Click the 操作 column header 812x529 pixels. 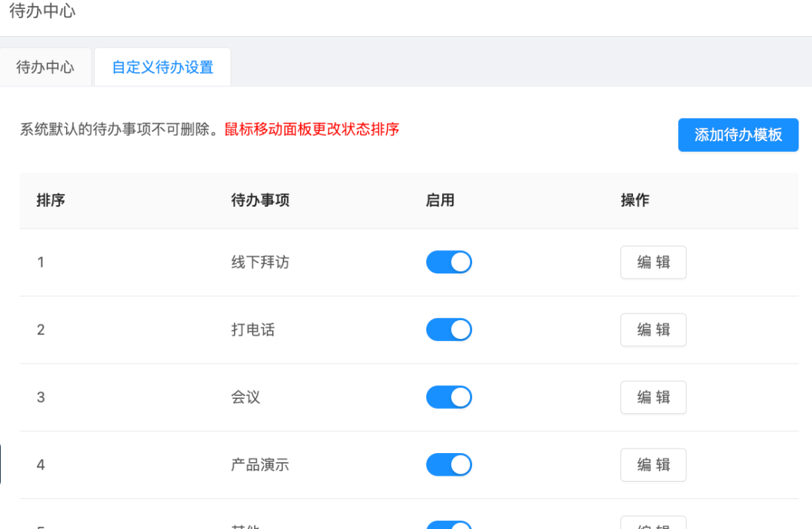click(x=635, y=201)
